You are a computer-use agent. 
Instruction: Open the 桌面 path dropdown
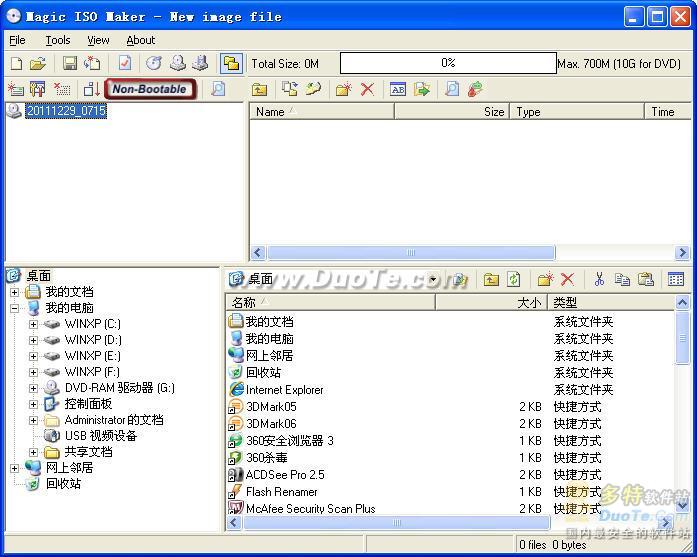pos(433,280)
